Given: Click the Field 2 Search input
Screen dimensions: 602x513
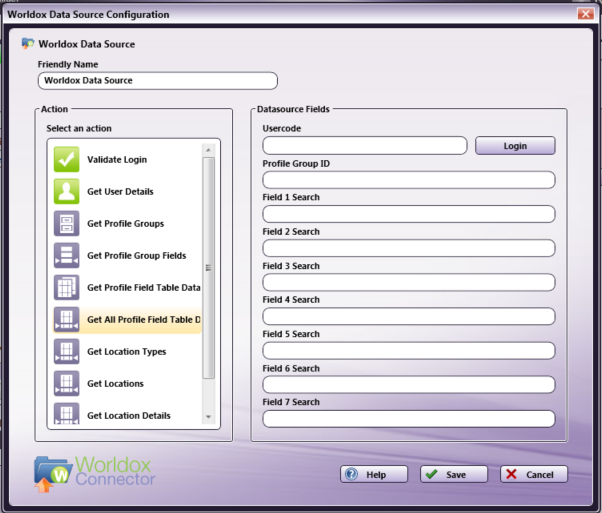Looking at the screenshot, I should (408, 248).
